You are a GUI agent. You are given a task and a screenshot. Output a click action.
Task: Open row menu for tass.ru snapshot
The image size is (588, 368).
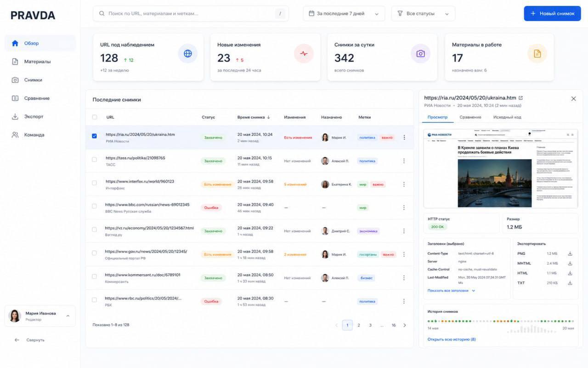(x=404, y=161)
